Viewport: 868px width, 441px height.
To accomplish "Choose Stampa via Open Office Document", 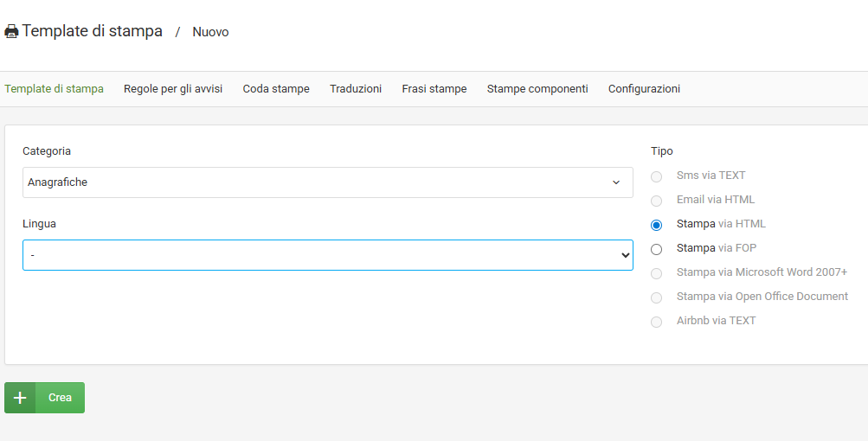I will tap(657, 297).
